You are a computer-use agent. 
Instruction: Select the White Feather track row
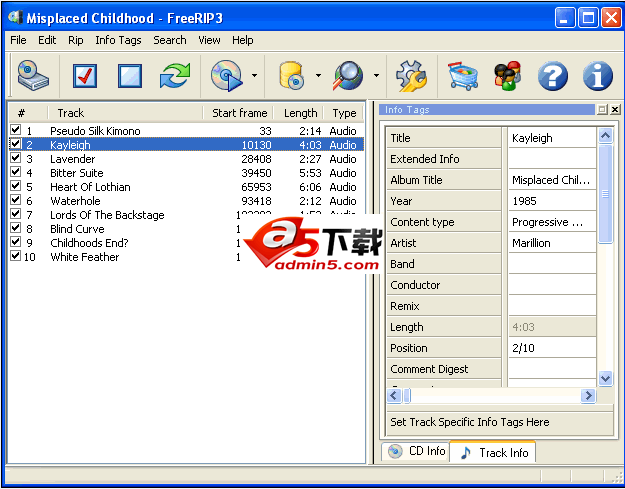point(187,257)
